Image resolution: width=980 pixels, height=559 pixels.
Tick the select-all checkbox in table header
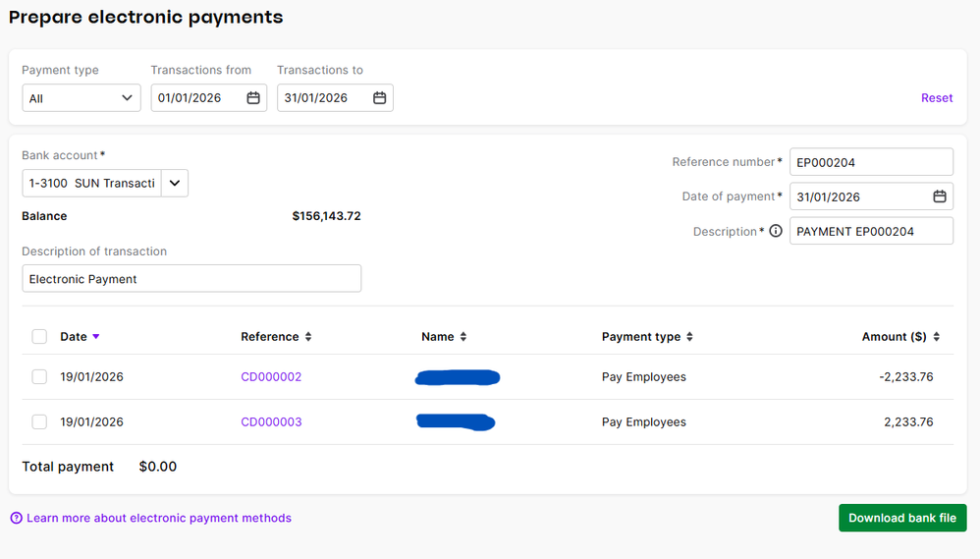39,337
